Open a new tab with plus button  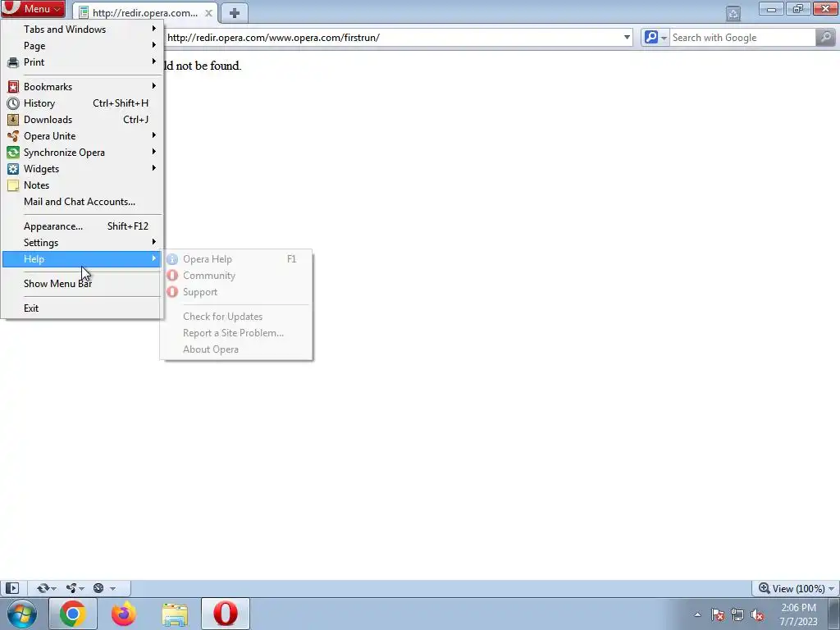[x=235, y=13]
